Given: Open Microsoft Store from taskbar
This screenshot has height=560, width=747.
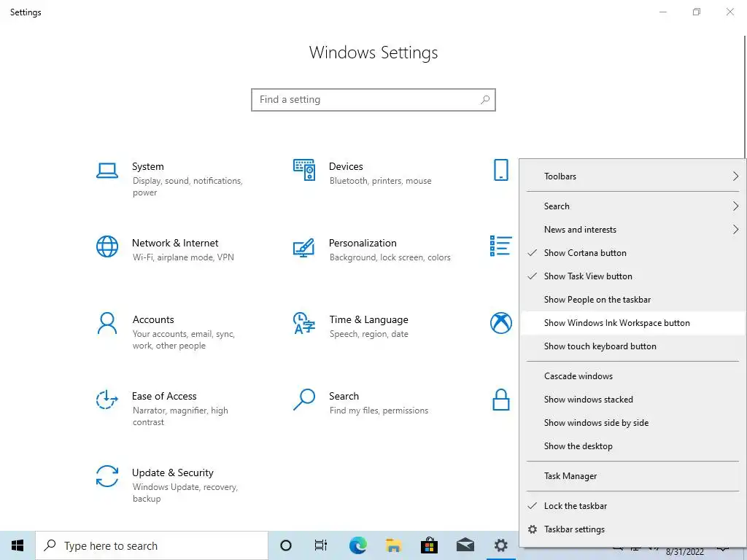Looking at the screenshot, I should coord(429,545).
